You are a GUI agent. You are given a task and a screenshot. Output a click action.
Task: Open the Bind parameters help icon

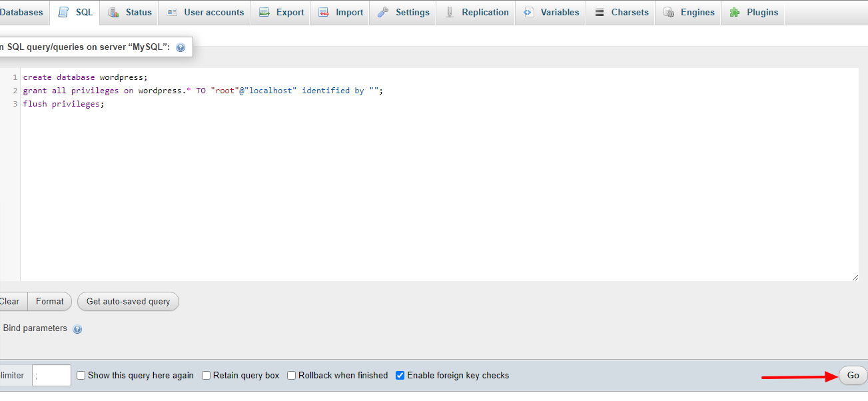coord(77,328)
